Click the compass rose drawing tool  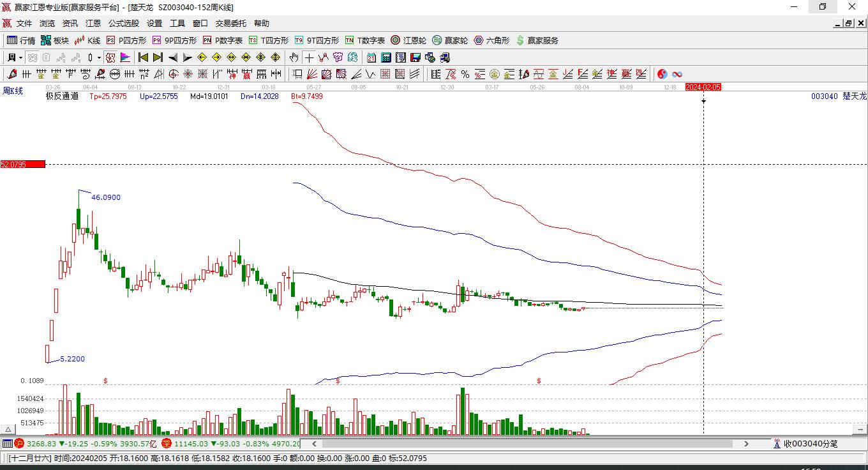click(188, 74)
